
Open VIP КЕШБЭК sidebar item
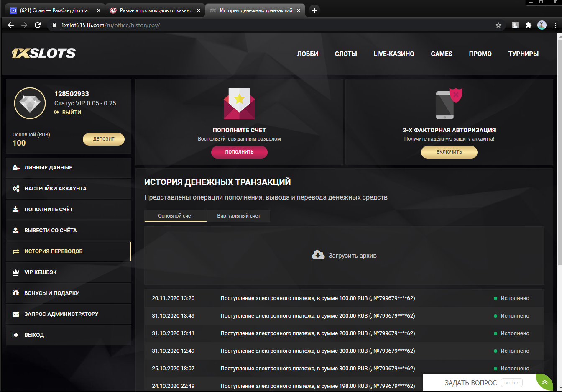click(x=69, y=272)
